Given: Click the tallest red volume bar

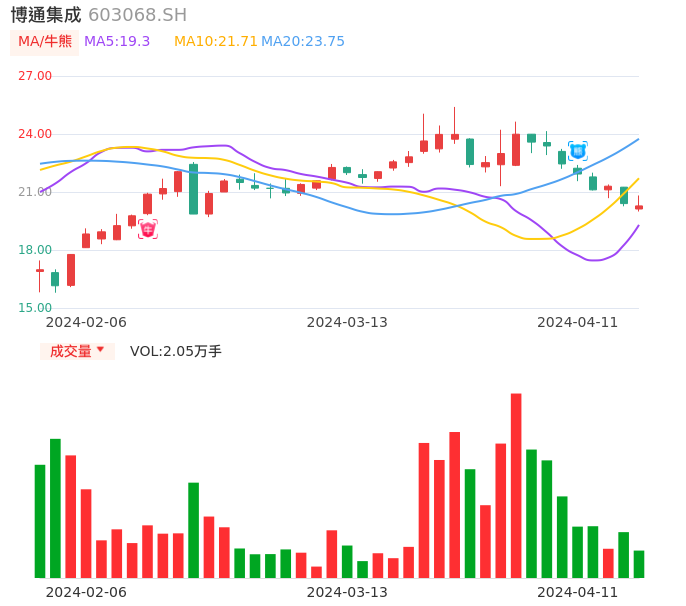Looking at the screenshot, I should 516,485.
